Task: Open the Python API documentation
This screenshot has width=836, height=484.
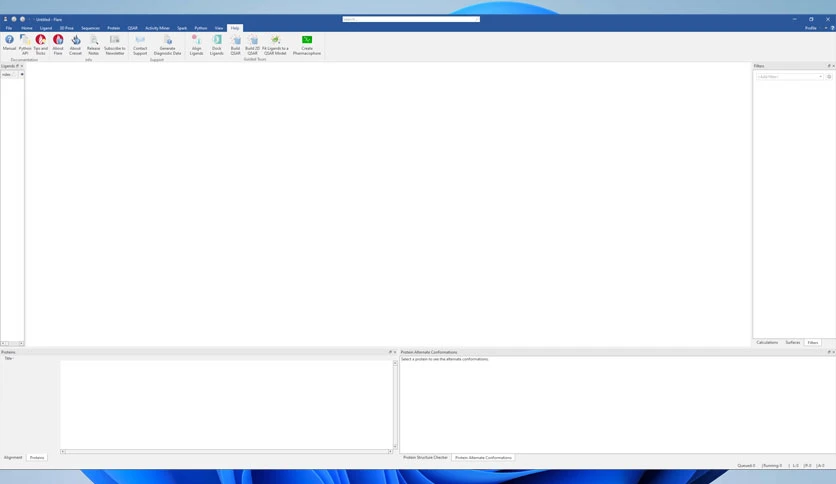Action: [25, 45]
